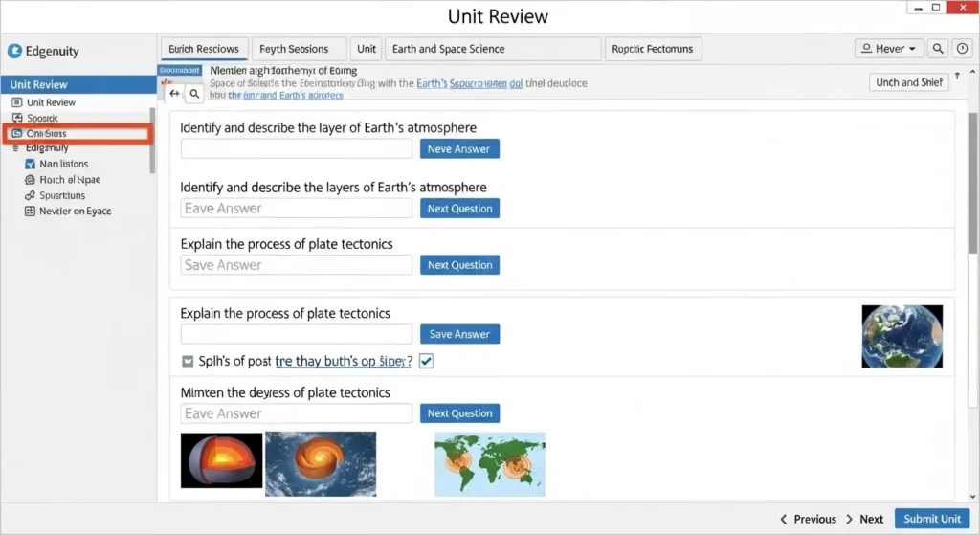Open the search magnifier in top toolbar
The height and width of the screenshot is (535, 980).
click(938, 49)
